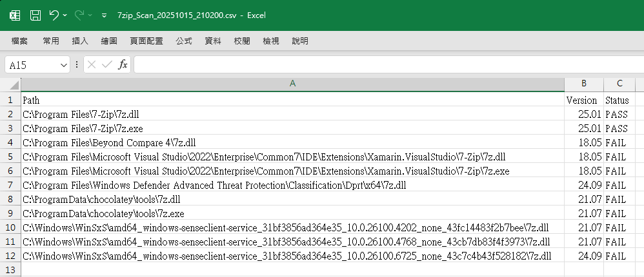Click the Excel app icon
The image size is (644, 277).
[x=15, y=15]
